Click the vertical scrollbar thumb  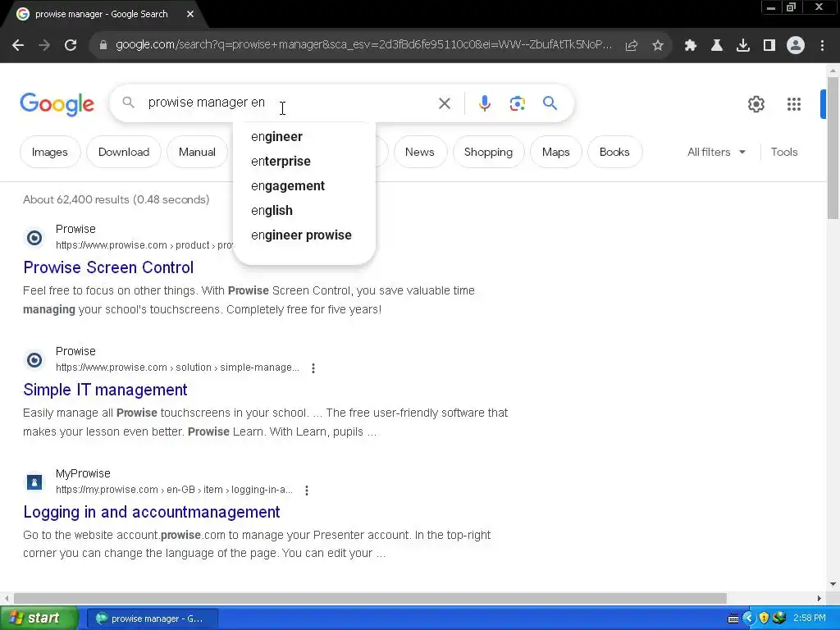tap(833, 148)
